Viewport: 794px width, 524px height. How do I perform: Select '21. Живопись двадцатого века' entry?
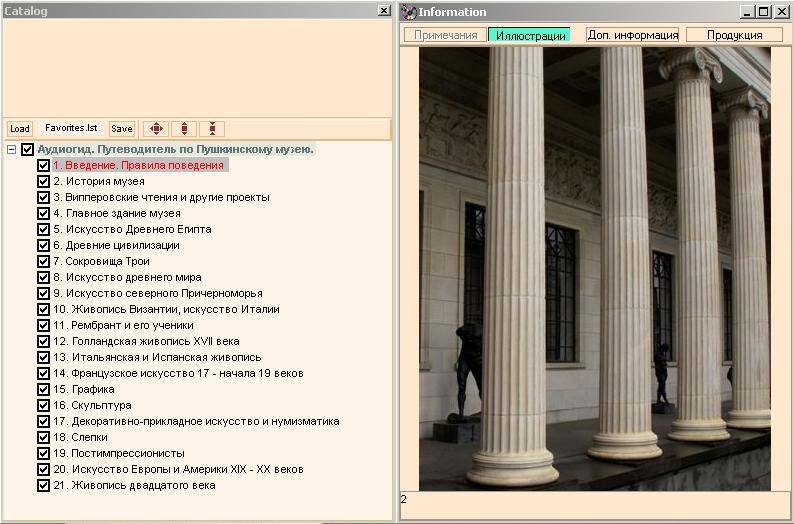(x=134, y=485)
